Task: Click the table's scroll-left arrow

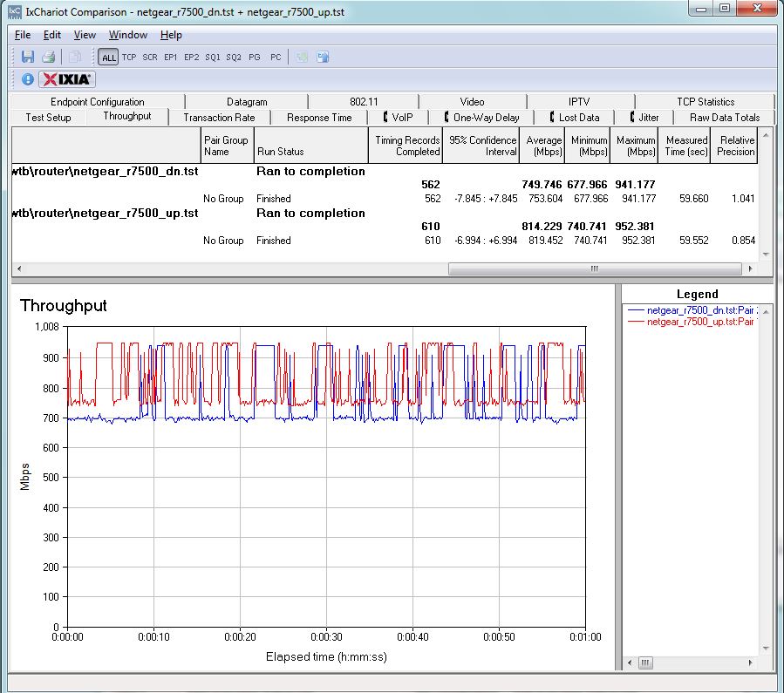Action: [x=19, y=268]
